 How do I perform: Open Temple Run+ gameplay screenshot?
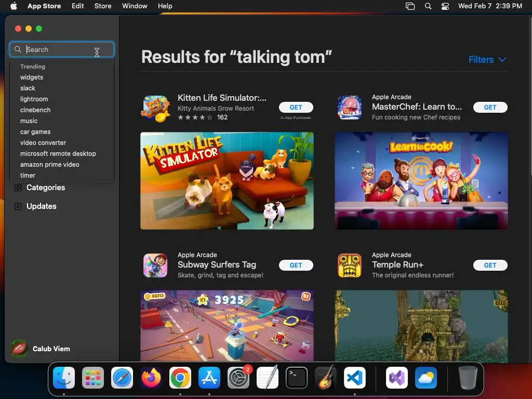click(x=421, y=325)
